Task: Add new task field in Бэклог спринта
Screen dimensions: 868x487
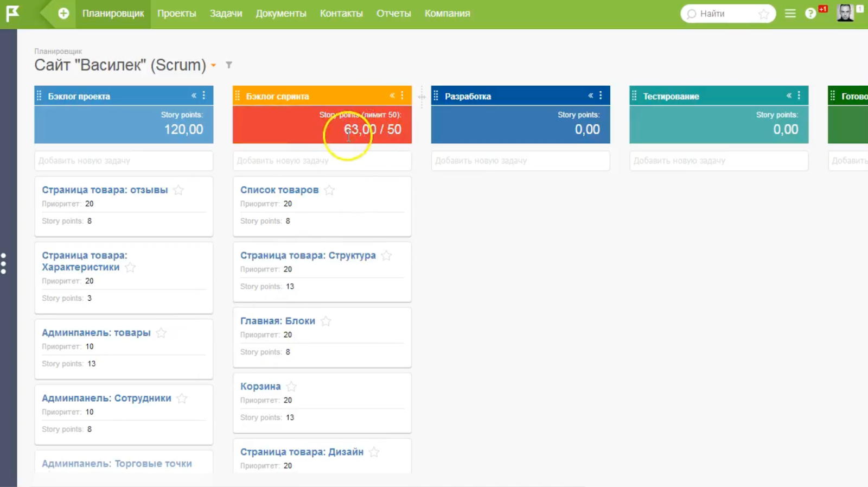Action: (322, 161)
